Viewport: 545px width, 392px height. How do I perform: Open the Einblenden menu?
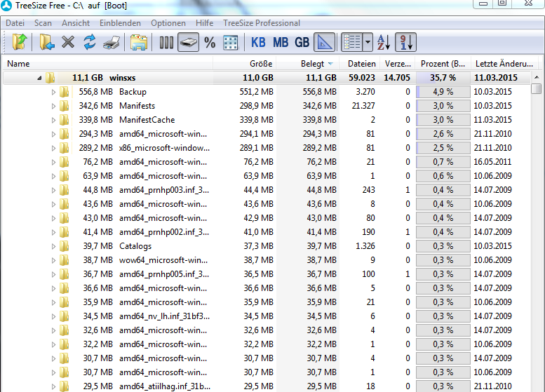tap(120, 23)
